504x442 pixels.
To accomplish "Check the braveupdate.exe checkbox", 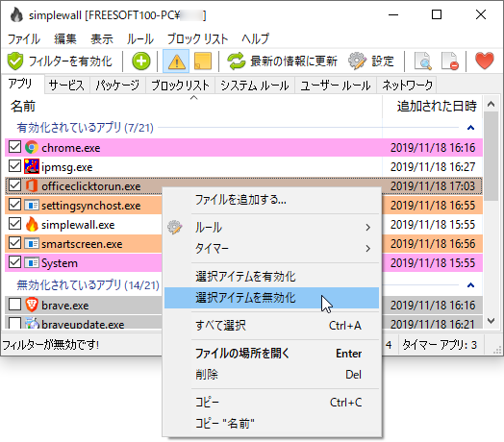I will click(14, 323).
